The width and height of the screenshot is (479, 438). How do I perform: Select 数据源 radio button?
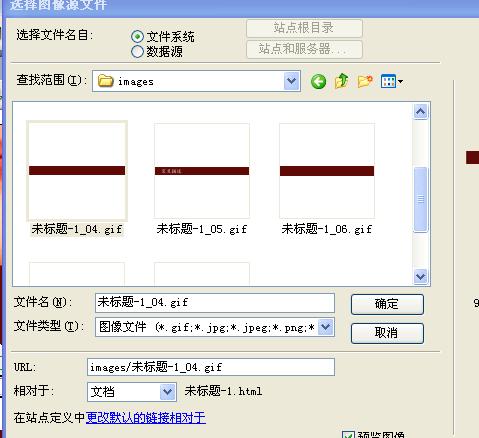click(137, 52)
